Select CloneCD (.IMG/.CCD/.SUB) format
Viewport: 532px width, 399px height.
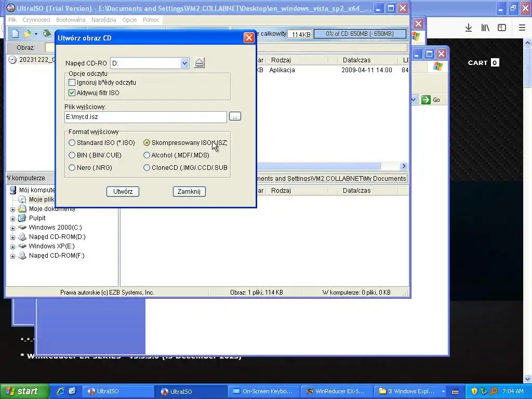tap(147, 168)
